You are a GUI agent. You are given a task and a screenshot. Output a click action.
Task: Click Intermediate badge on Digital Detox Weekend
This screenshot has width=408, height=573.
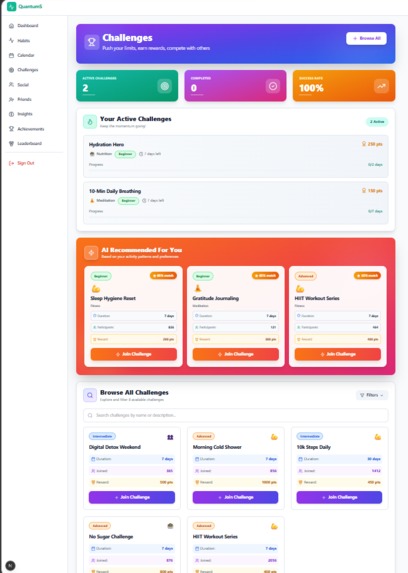point(102,436)
